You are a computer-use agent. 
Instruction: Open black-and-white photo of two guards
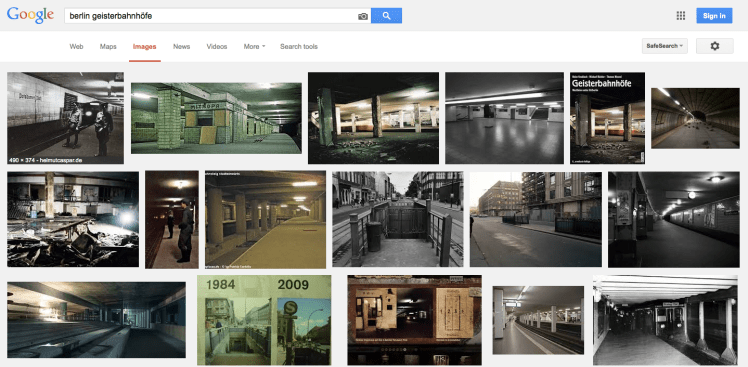[65, 118]
